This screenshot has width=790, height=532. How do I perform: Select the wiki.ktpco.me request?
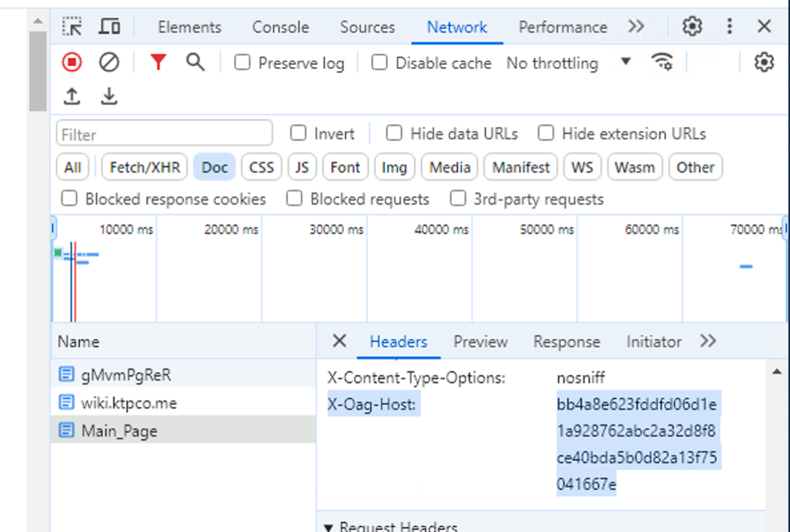[129, 403]
